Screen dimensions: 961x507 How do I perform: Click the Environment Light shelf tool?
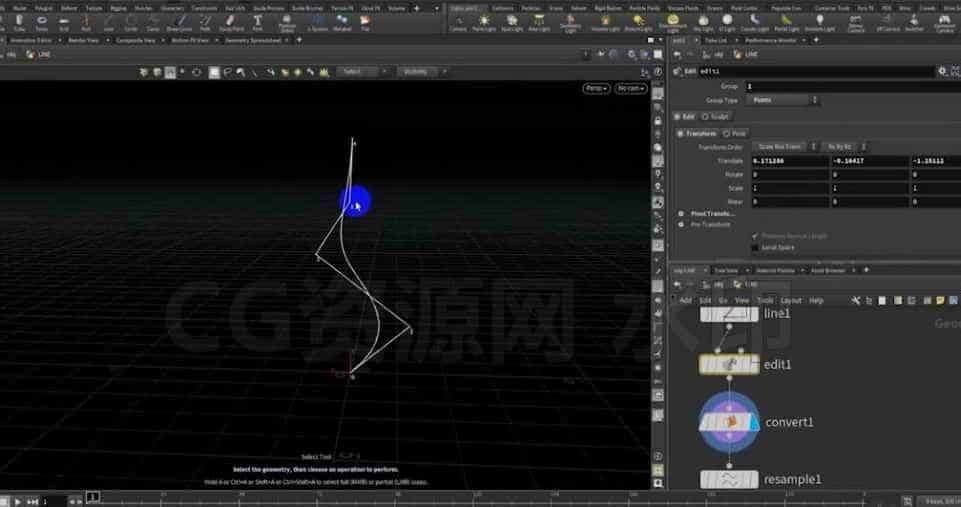click(672, 23)
